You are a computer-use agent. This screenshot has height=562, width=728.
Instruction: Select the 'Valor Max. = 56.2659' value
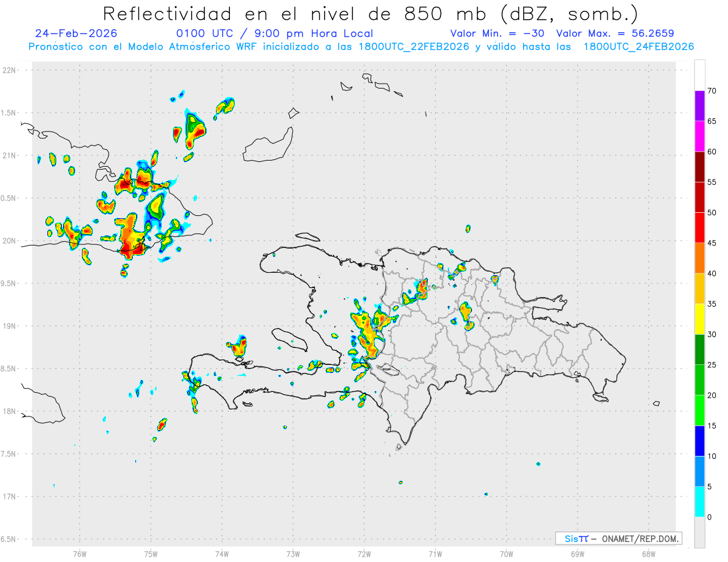tap(615, 33)
